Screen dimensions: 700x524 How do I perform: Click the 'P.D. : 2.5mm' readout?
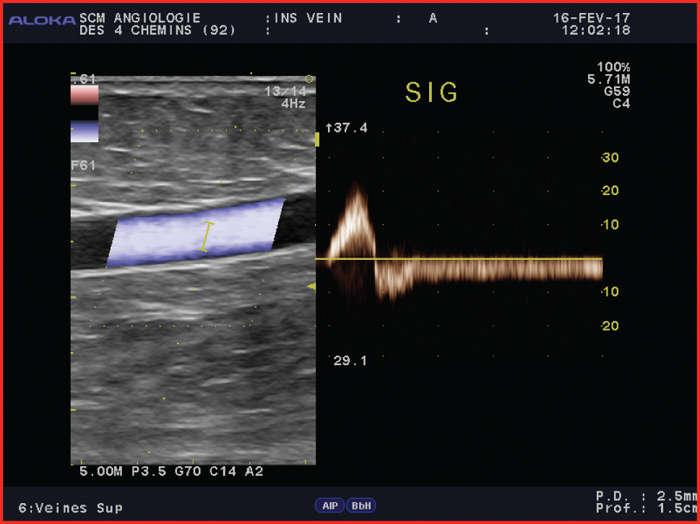646,496
